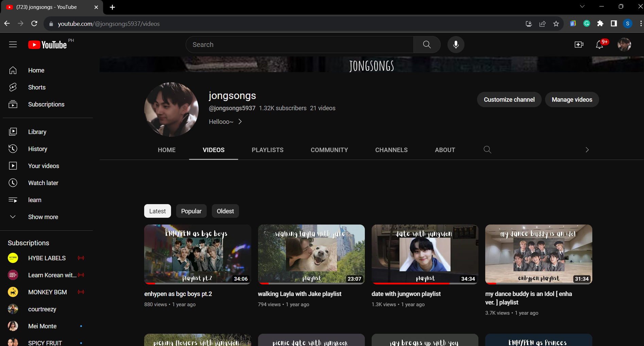Open my dance buddy is an Idol thumbnail
The height and width of the screenshot is (346, 644).
tap(539, 254)
